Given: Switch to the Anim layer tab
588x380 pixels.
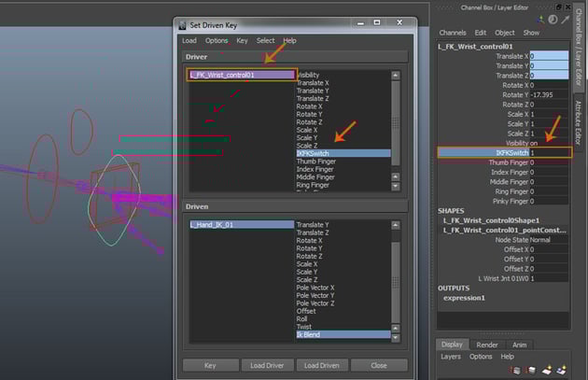Looking at the screenshot, I should (x=519, y=345).
